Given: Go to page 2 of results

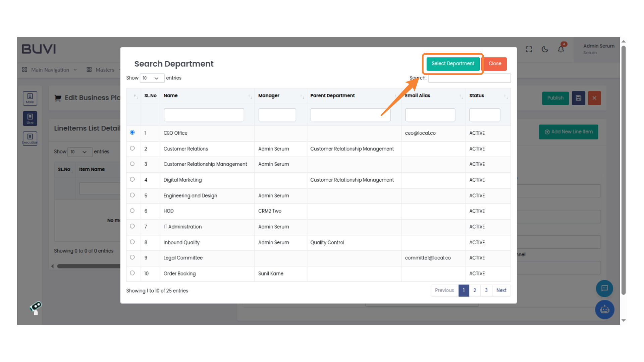Looking at the screenshot, I should [x=475, y=290].
